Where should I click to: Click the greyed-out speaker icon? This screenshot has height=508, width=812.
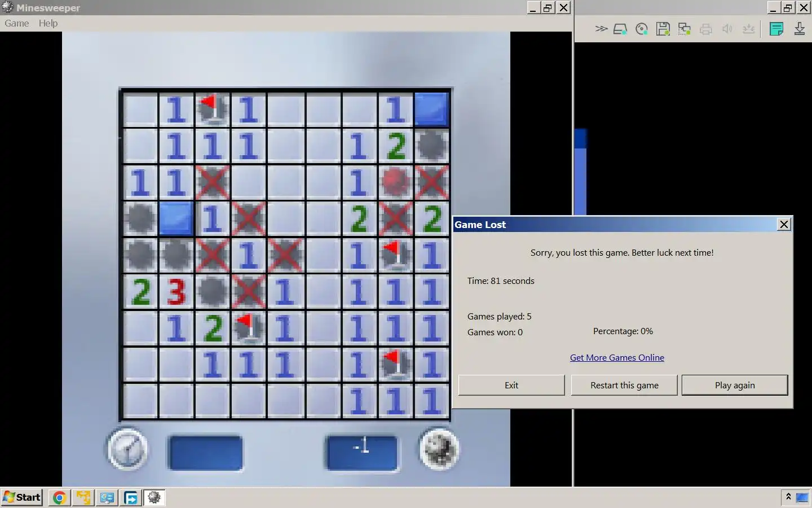[x=727, y=29]
